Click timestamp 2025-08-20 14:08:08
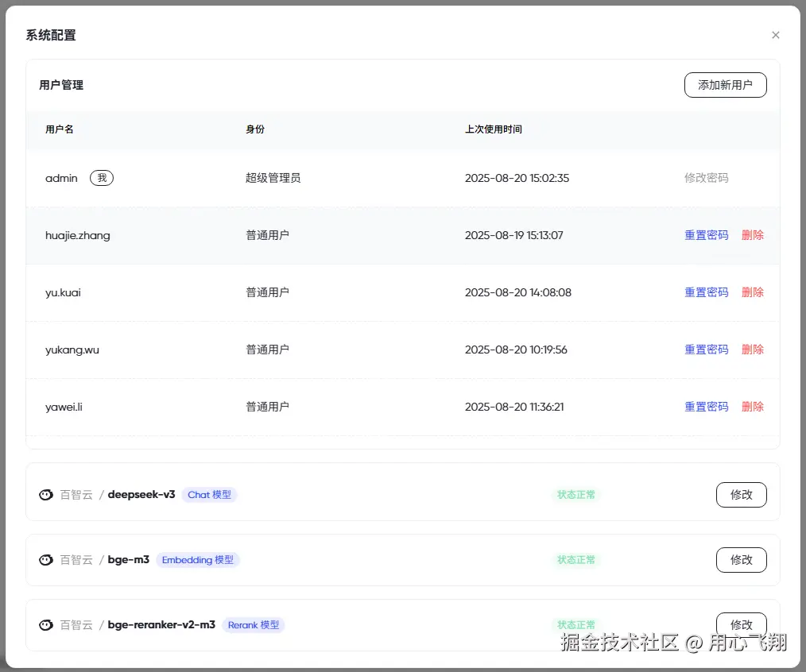This screenshot has height=672, width=806. (518, 292)
